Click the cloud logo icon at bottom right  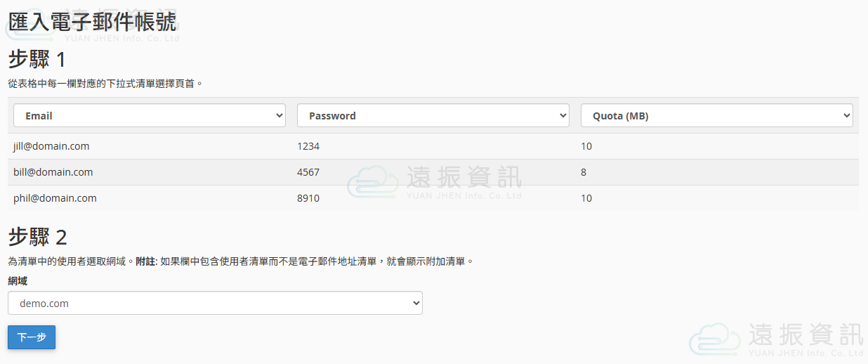coord(715,339)
